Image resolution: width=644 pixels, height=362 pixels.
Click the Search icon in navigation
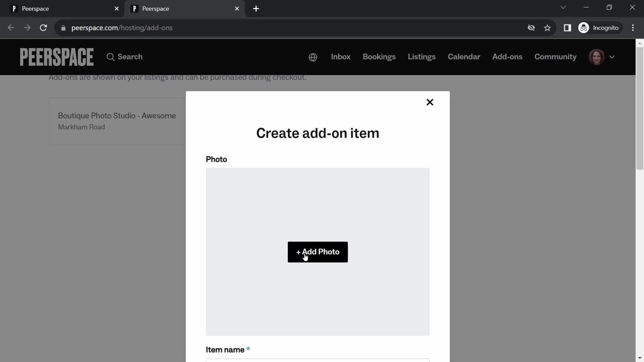[111, 57]
